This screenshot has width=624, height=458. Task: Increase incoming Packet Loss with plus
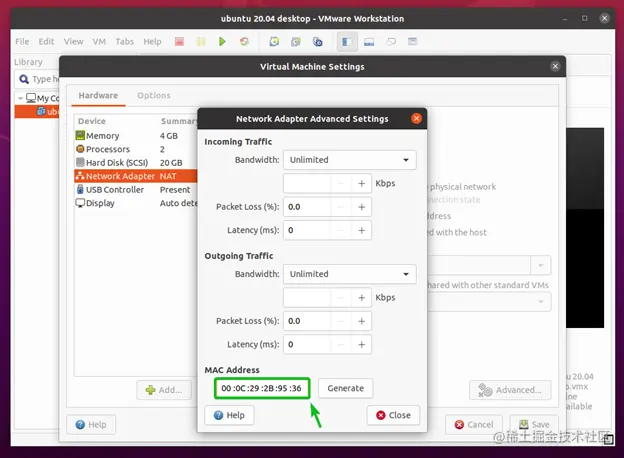click(361, 207)
